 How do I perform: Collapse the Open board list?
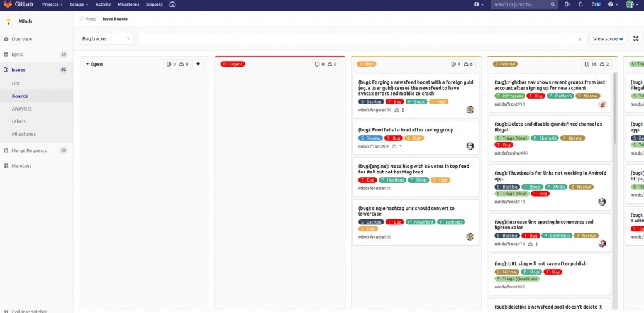point(87,64)
